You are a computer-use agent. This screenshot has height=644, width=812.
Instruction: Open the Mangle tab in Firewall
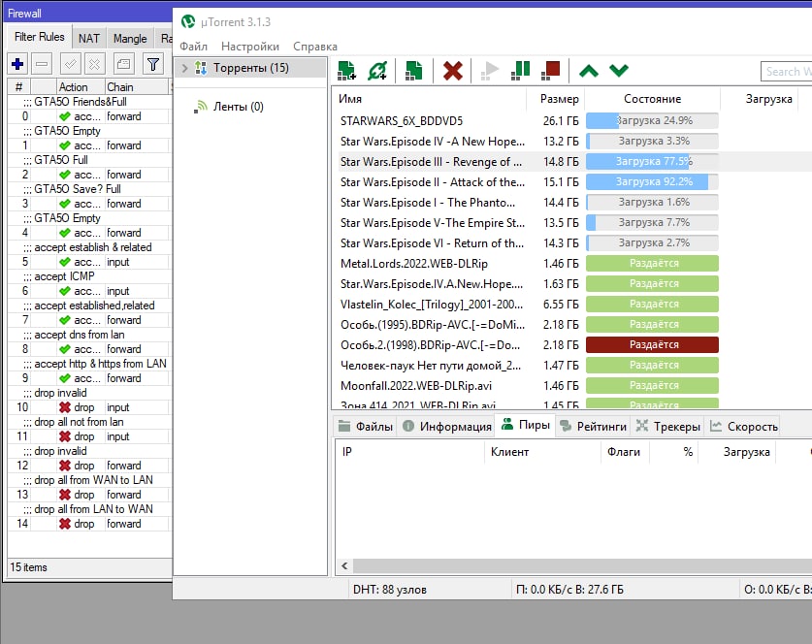point(130,38)
